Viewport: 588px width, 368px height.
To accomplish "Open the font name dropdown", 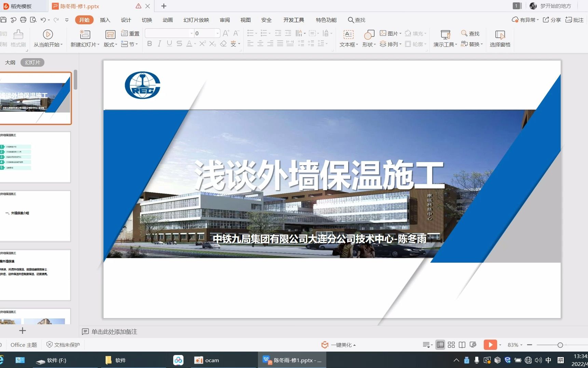I will (x=191, y=33).
